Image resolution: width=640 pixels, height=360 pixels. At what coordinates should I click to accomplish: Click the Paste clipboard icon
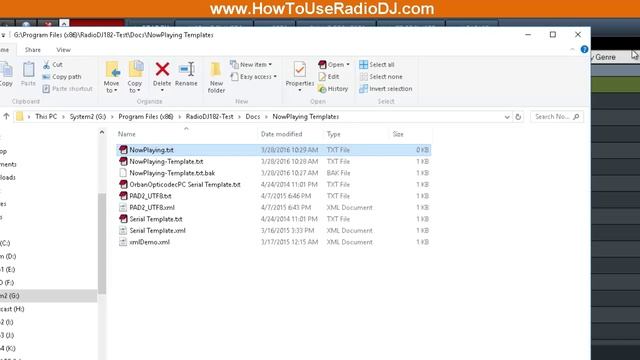(x=28, y=69)
